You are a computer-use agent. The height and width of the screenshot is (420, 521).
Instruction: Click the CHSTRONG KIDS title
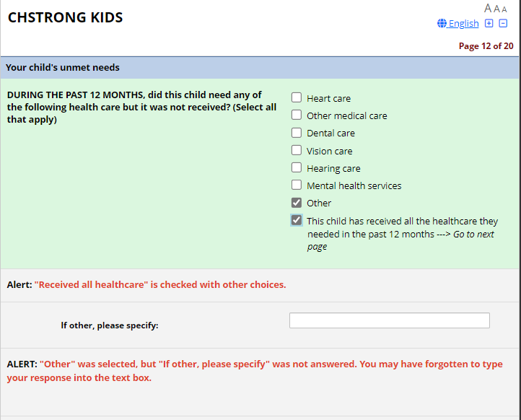65,18
